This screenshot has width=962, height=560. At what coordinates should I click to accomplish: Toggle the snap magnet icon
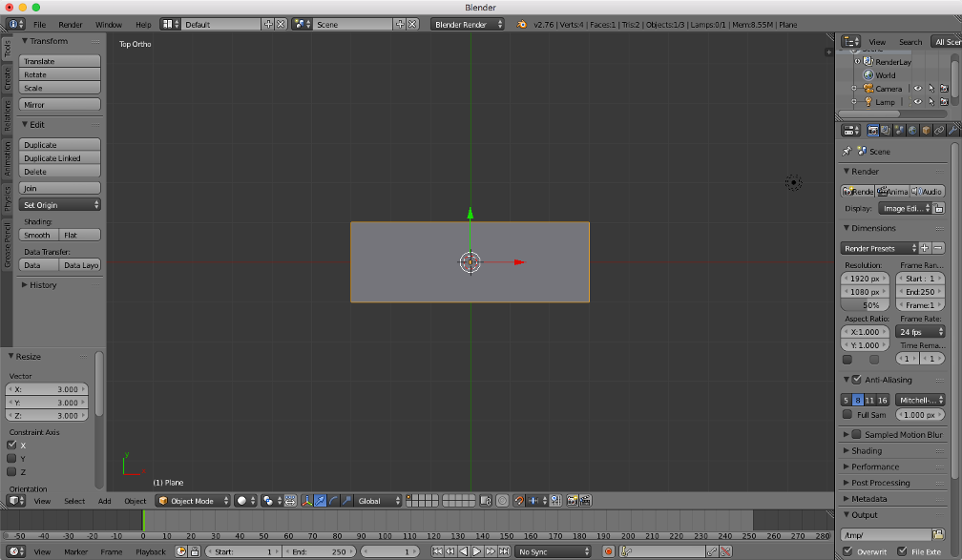click(x=519, y=501)
